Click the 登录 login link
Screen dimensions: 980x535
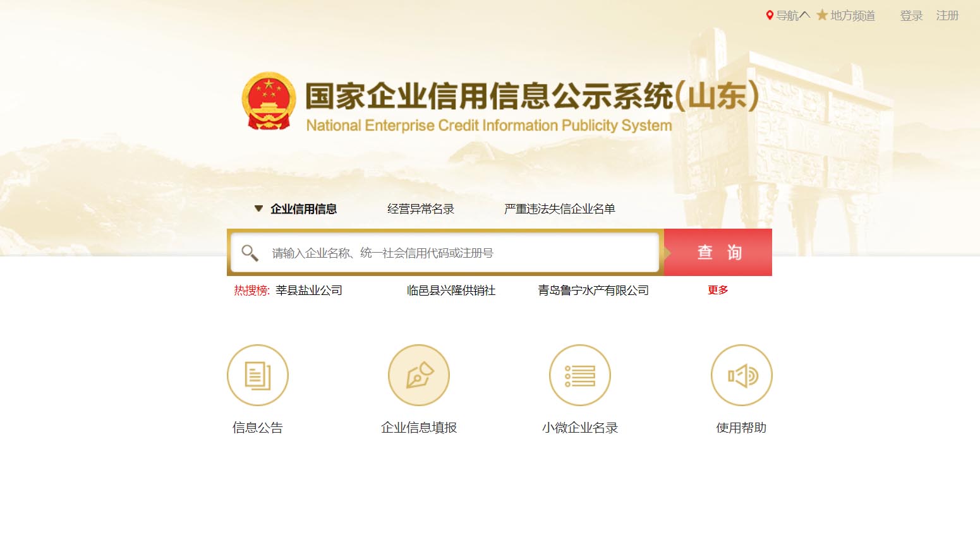pos(911,16)
